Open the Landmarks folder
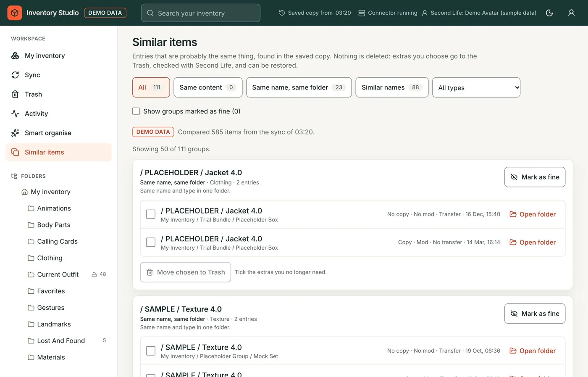588x377 pixels. point(54,324)
